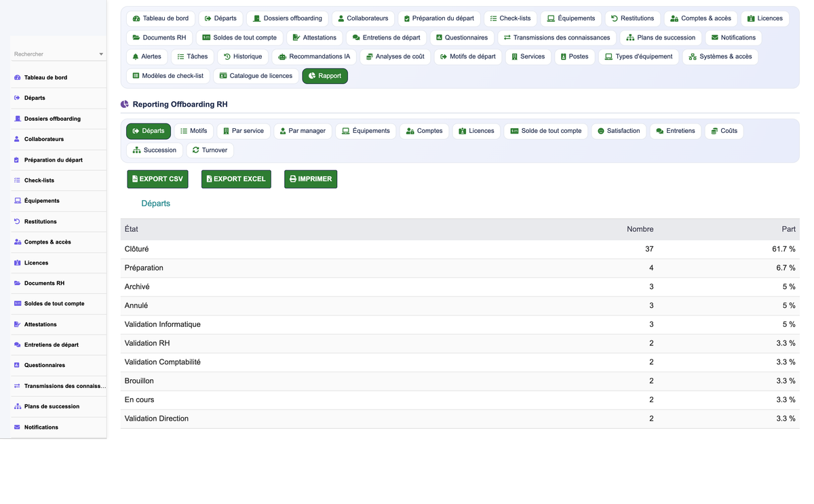This screenshot has height=504, width=814.
Task: Show the Succession report sub-tab
Action: pos(155,150)
